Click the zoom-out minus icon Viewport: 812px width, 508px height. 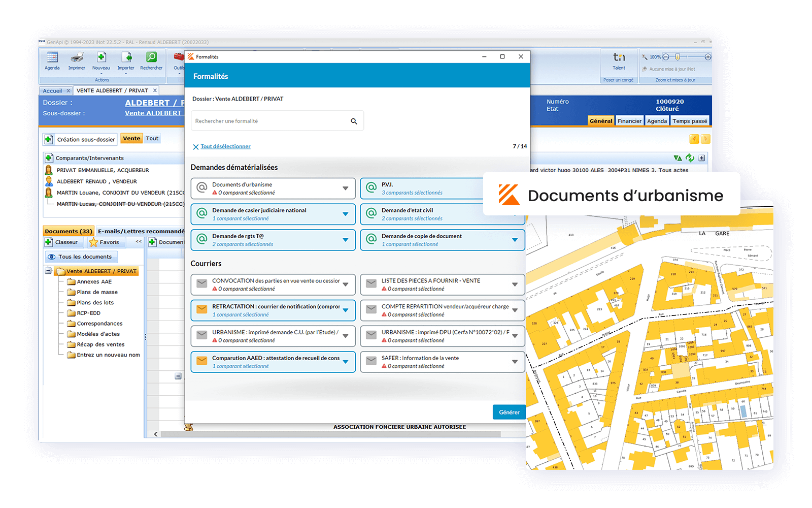tap(666, 57)
